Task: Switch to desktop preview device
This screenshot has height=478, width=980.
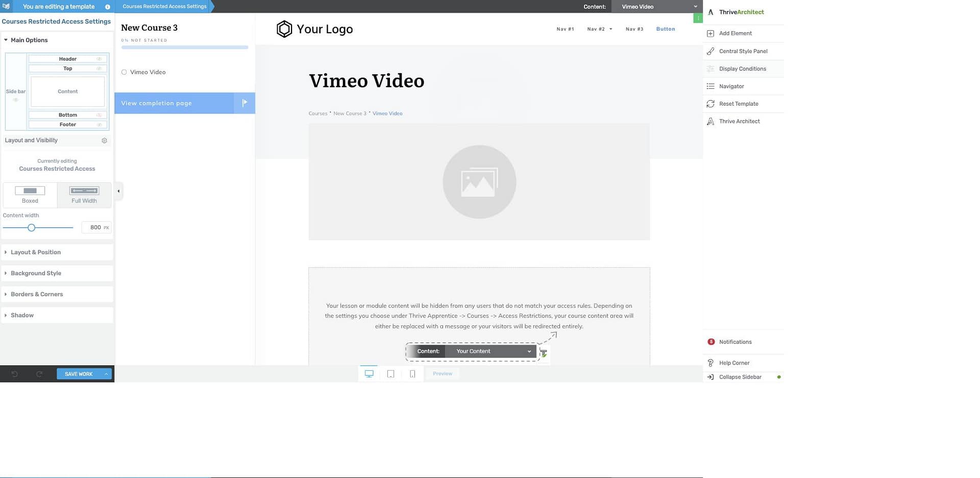Action: pyautogui.click(x=369, y=374)
